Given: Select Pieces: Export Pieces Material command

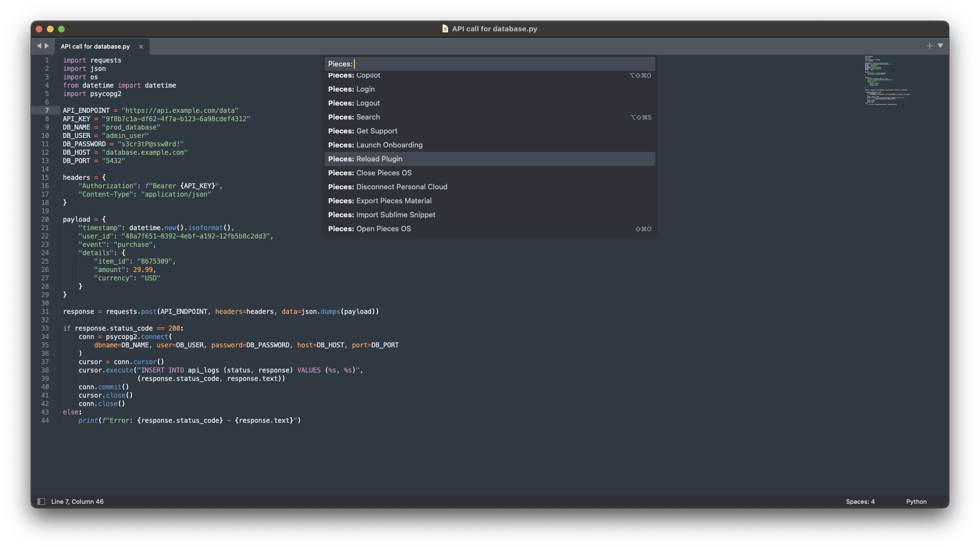Looking at the screenshot, I should 490,201.
